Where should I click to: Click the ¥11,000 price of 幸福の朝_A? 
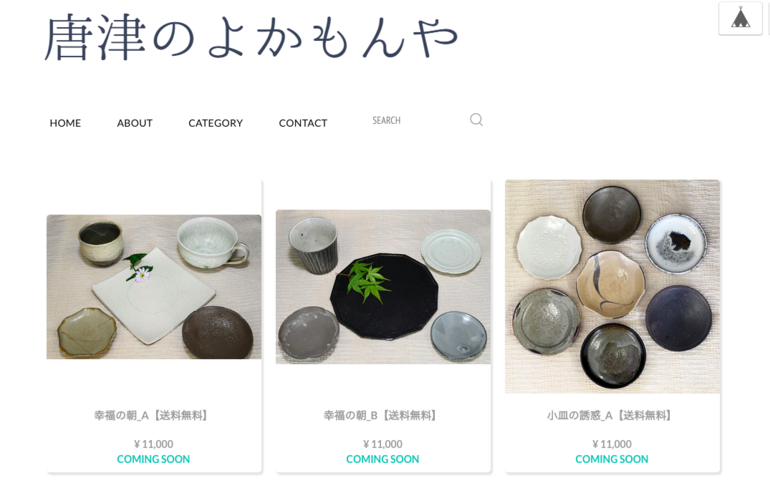pyautogui.click(x=153, y=444)
